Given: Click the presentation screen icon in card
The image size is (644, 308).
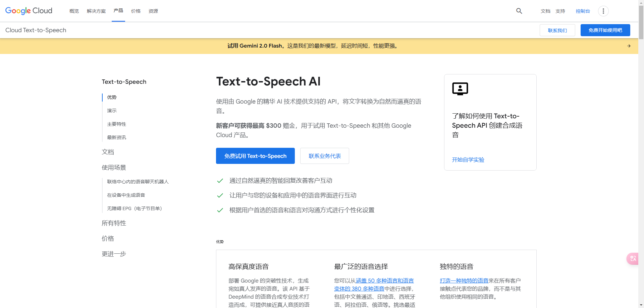Looking at the screenshot, I should coord(460,89).
